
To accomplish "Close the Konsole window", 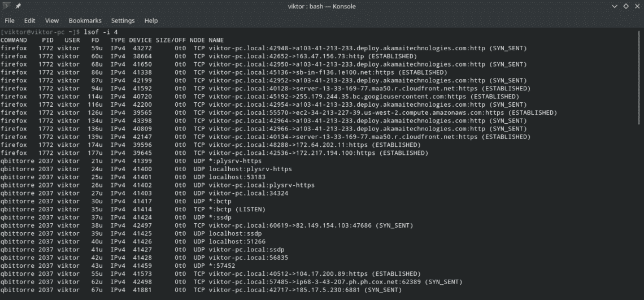I will [x=636, y=6].
